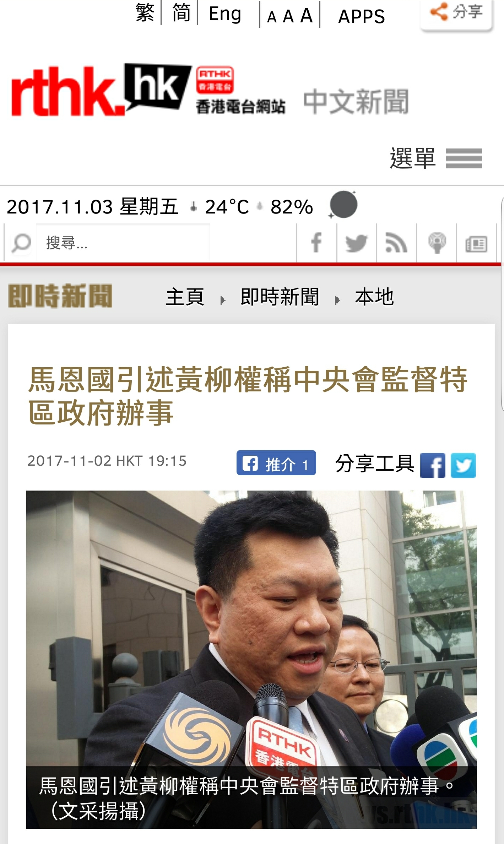Screen dimensions: 504x844
Task: Click the magnifier search icon
Action: point(21,243)
